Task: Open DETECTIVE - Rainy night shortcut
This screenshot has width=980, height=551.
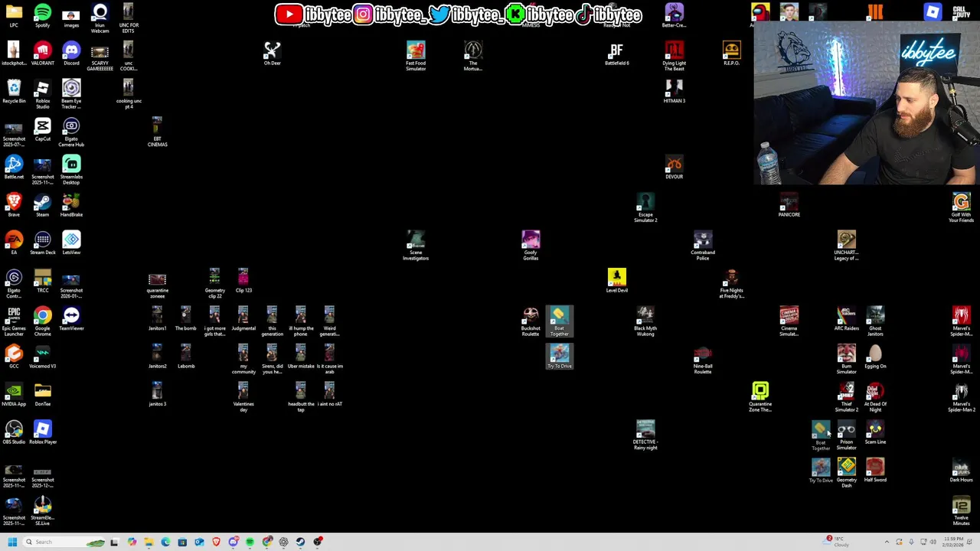Action: tap(645, 435)
